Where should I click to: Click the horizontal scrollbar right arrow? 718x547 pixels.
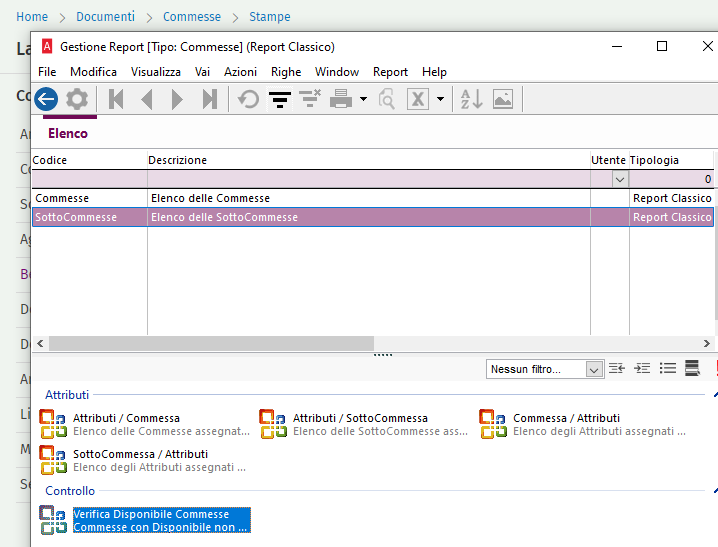[x=707, y=343]
